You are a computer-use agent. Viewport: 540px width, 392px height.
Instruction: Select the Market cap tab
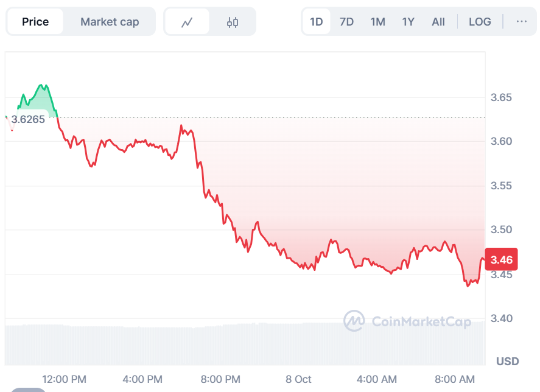coord(110,22)
